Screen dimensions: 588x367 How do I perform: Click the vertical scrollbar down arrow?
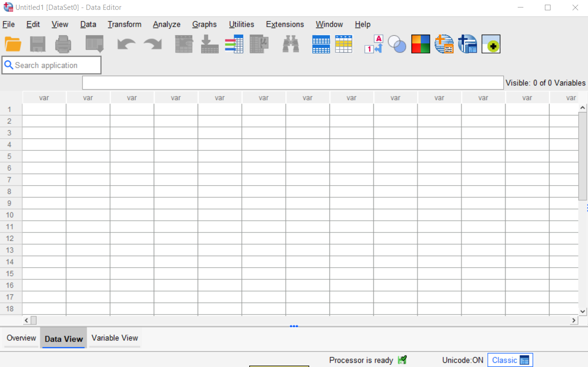583,311
